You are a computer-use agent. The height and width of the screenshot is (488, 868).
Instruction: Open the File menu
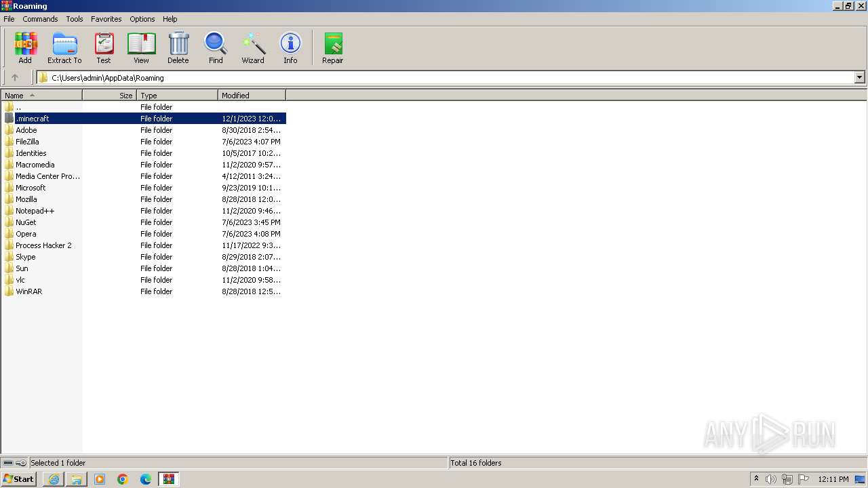[9, 19]
